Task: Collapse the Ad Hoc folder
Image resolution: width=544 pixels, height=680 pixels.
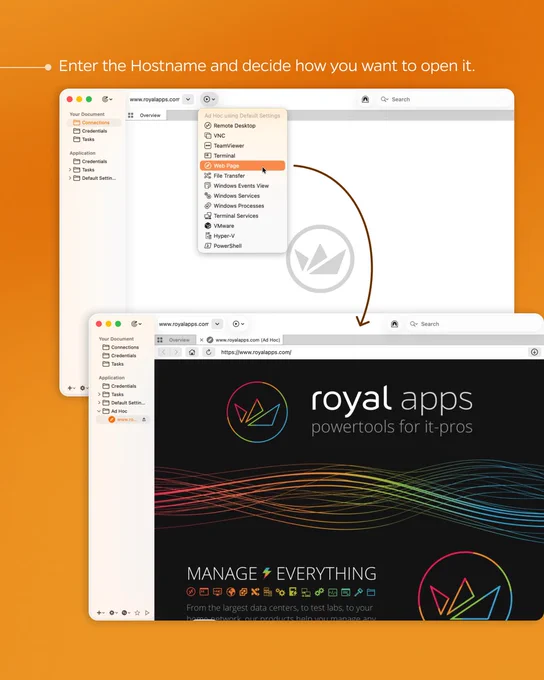Action: click(x=99, y=411)
